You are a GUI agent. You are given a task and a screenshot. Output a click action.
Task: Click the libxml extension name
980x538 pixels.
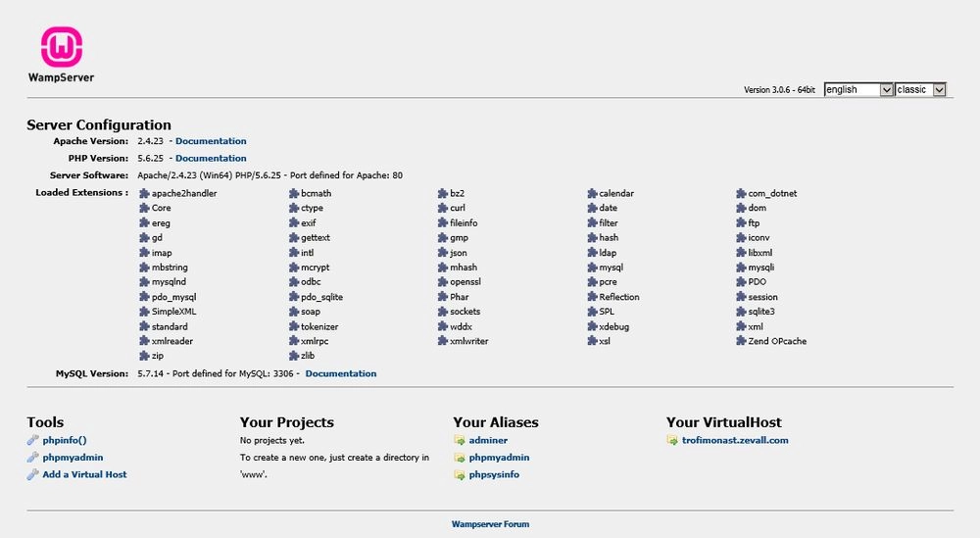click(760, 253)
